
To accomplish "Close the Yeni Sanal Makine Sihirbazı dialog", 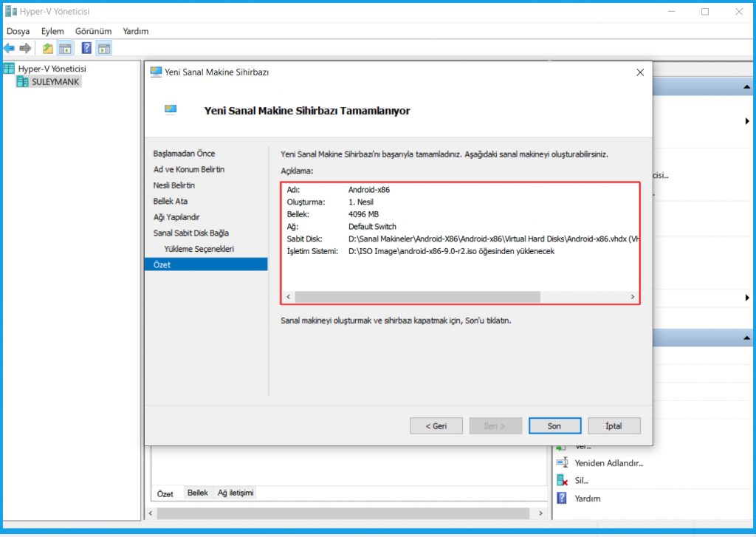I will [640, 72].
